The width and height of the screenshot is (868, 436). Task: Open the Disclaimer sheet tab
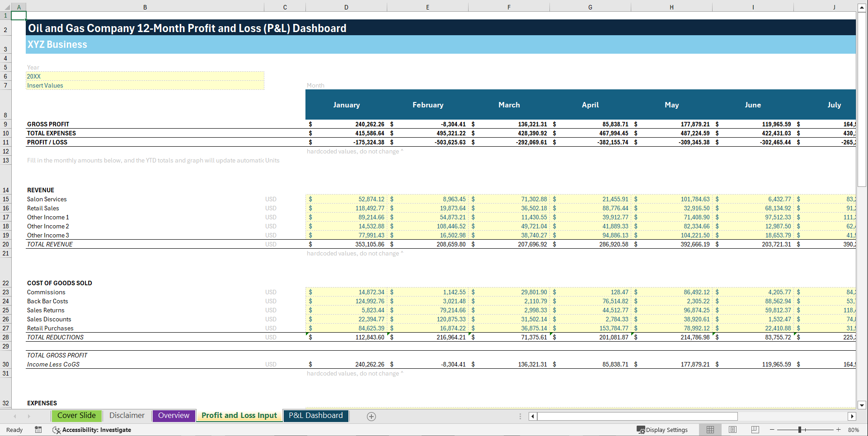pyautogui.click(x=127, y=415)
